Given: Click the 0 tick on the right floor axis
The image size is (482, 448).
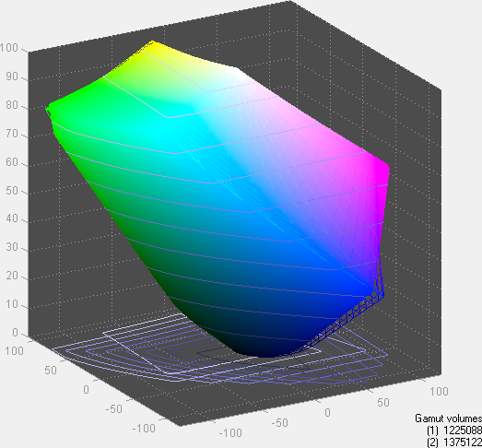Looking at the screenshot, I should point(327,413).
